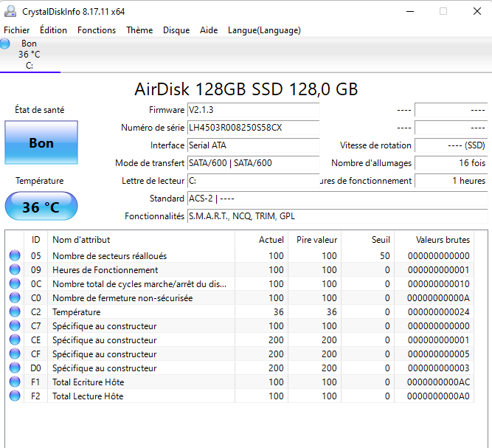Open the Fichier menu
Image resolution: width=492 pixels, height=448 pixels.
(17, 30)
